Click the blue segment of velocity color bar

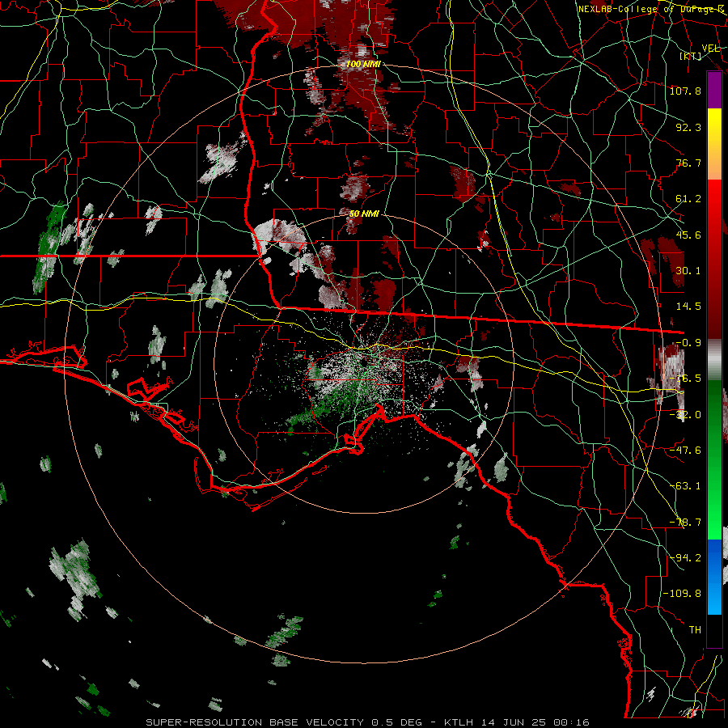point(714,577)
